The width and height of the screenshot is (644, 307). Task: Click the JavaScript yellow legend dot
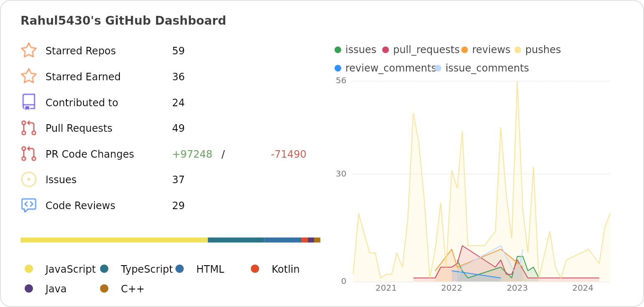(x=29, y=269)
